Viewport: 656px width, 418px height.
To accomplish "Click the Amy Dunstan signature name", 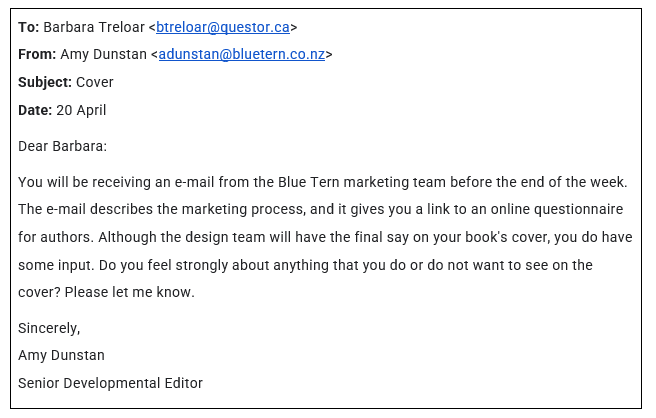I will (x=61, y=355).
